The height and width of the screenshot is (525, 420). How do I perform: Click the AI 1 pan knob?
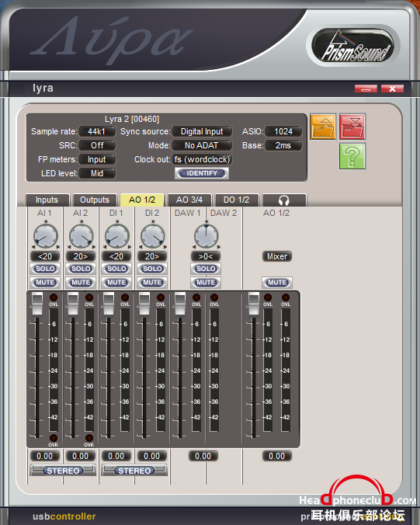click(46, 236)
